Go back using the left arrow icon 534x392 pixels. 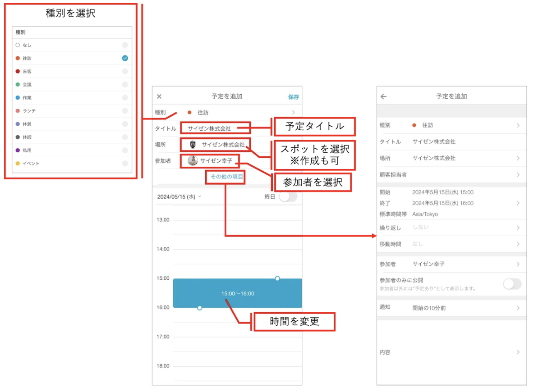coord(383,96)
